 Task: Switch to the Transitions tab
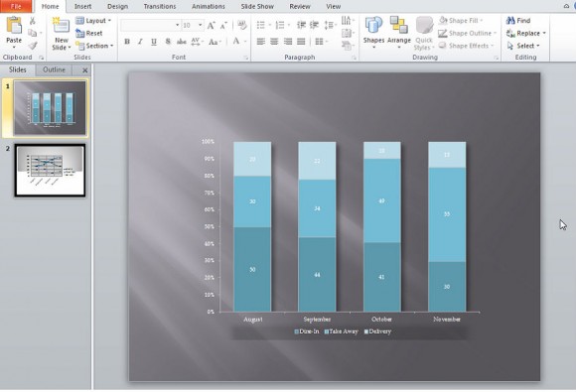pos(160,6)
